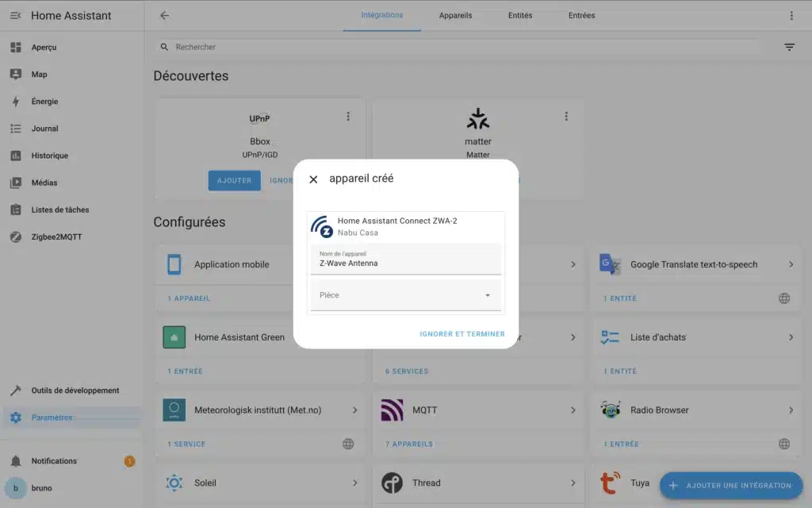Image resolution: width=812 pixels, height=508 pixels.
Task: Open the matter card three-dot menu
Action: [x=566, y=116]
